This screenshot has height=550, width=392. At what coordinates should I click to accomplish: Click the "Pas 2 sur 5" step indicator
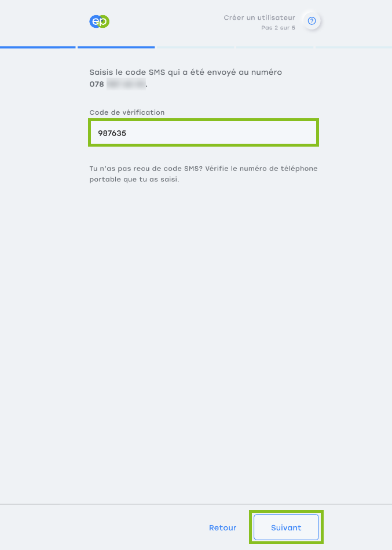click(278, 28)
